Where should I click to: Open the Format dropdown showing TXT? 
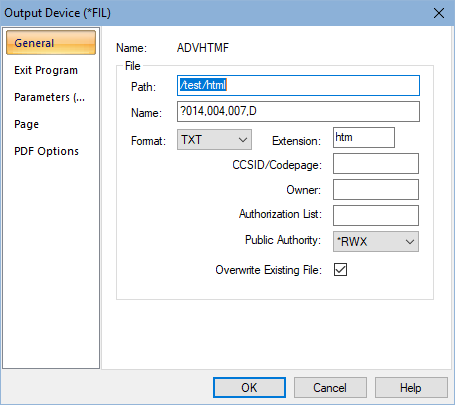point(214,140)
